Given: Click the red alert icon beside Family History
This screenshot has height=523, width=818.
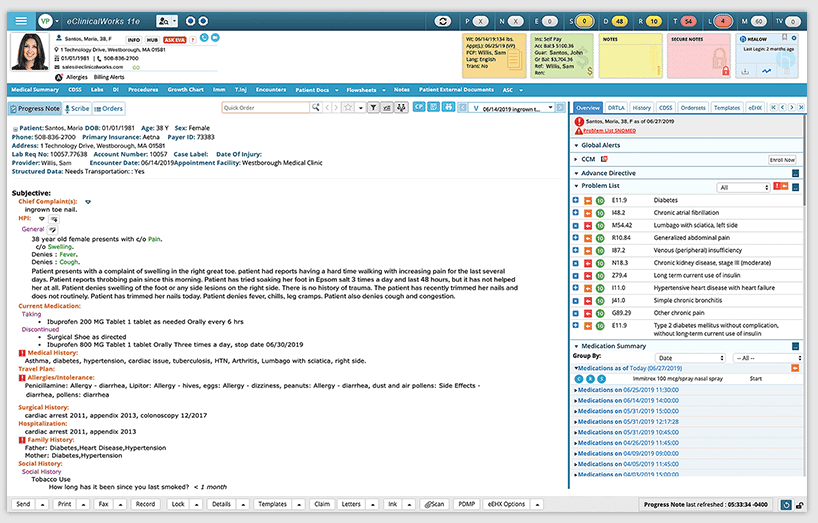Looking at the screenshot, I should (22, 440).
